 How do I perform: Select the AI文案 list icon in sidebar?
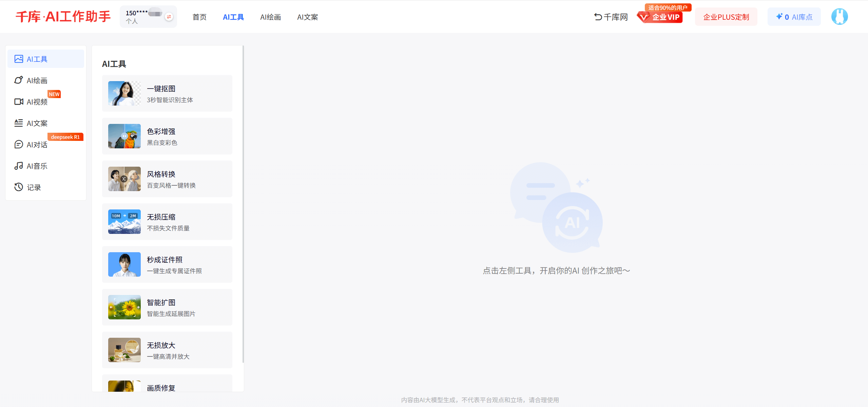tap(19, 123)
